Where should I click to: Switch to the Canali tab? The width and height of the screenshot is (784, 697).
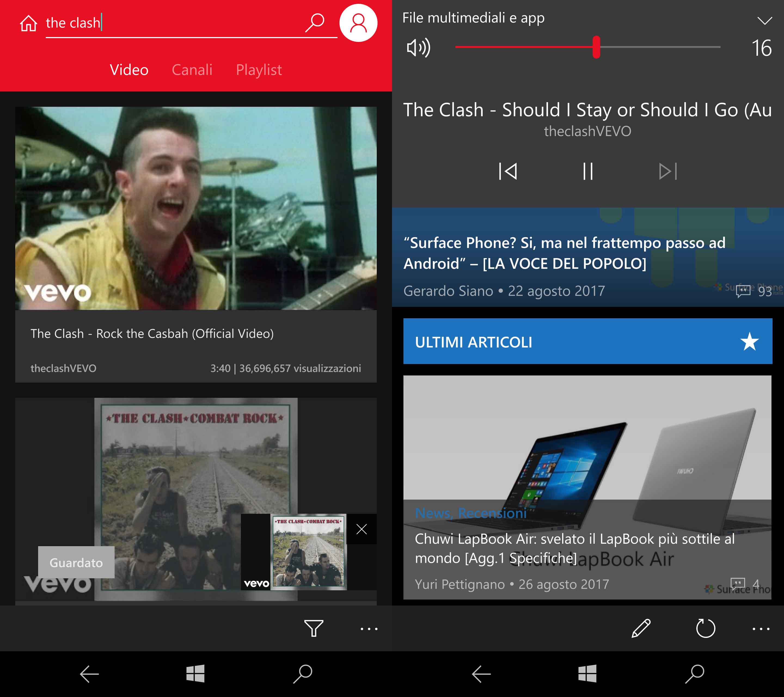click(192, 70)
